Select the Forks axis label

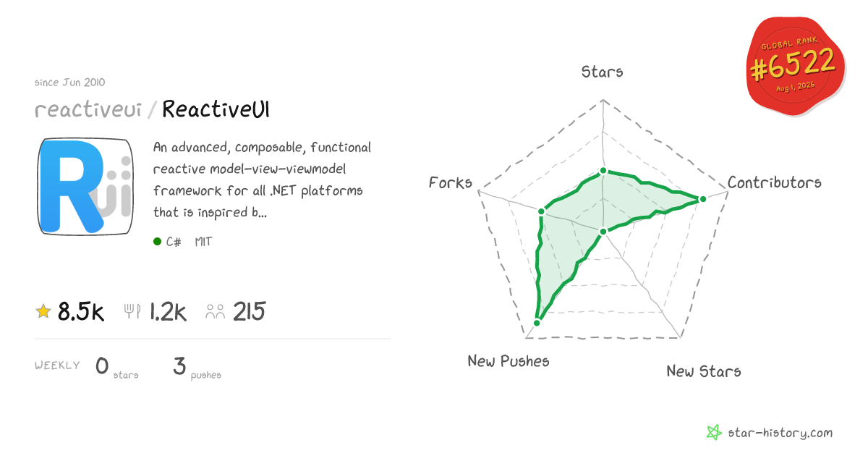(x=451, y=182)
